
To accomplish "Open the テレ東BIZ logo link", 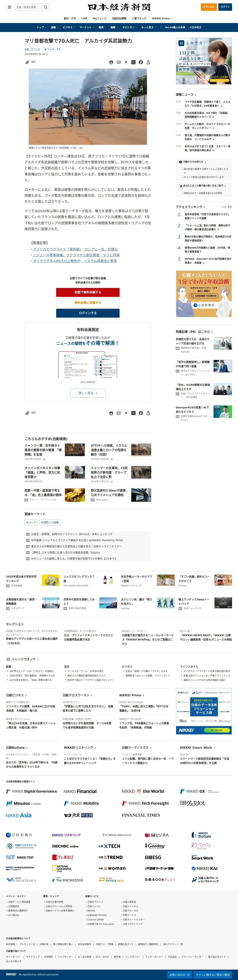I will (63, 857).
